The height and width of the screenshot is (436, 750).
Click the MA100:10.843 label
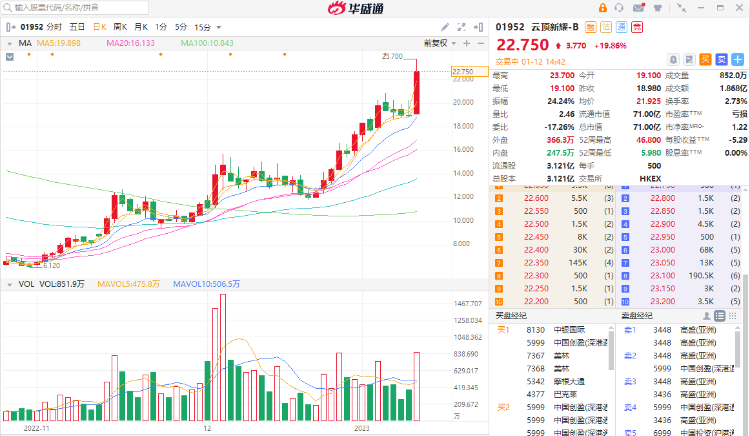(207, 44)
